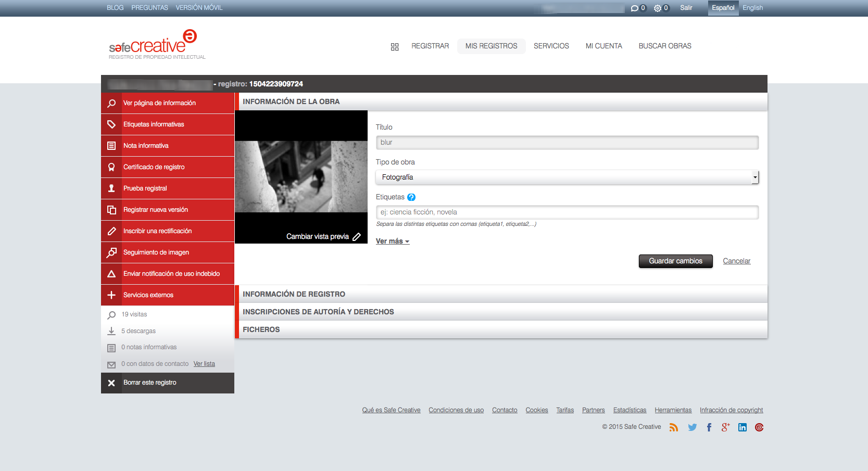Switch language to English
Image resolution: width=868 pixels, height=471 pixels.
point(752,8)
